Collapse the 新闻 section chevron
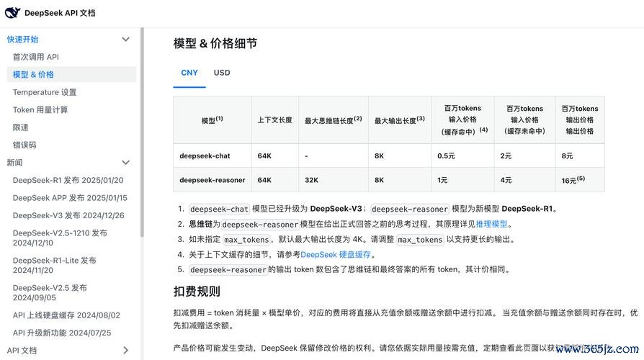This screenshot has height=360, width=644. 125,163
